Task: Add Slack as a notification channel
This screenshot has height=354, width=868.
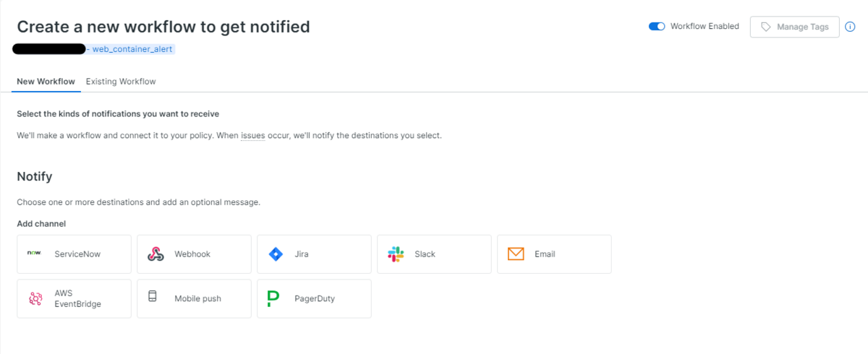Action: (x=434, y=254)
